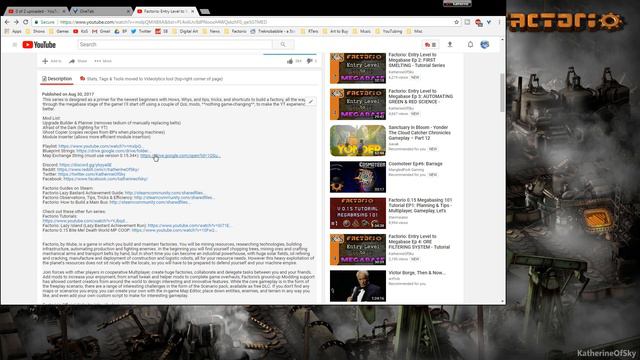Screen dimensions: 640x360
Task: Click into the YouTube search field
Action: coord(175,44)
